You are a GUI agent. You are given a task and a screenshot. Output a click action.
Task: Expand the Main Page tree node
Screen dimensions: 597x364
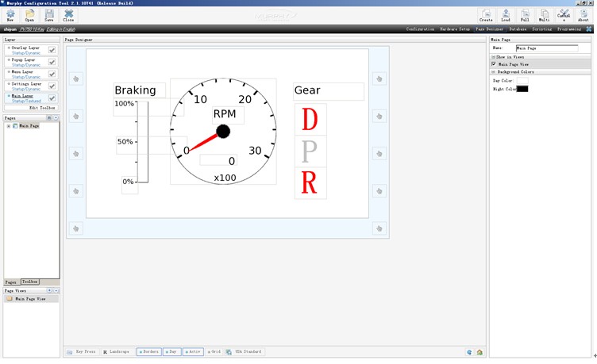click(x=9, y=126)
